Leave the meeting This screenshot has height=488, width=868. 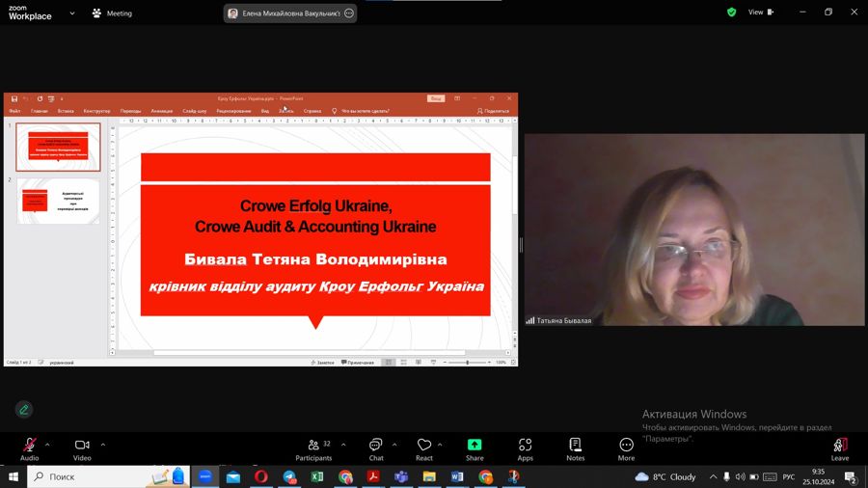tap(840, 448)
